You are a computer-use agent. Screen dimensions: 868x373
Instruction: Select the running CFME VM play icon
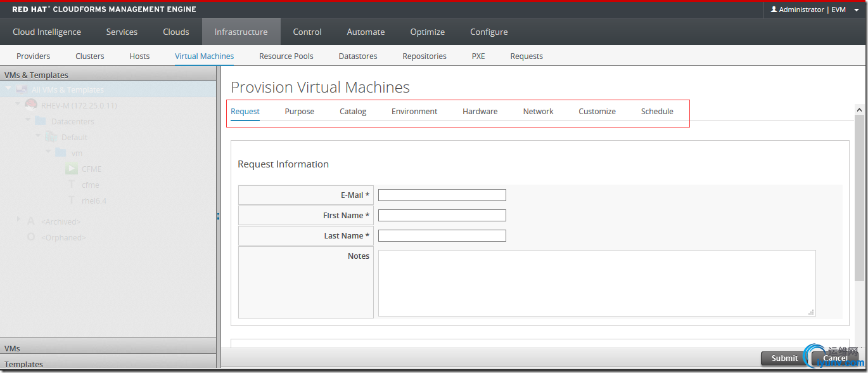click(x=72, y=169)
